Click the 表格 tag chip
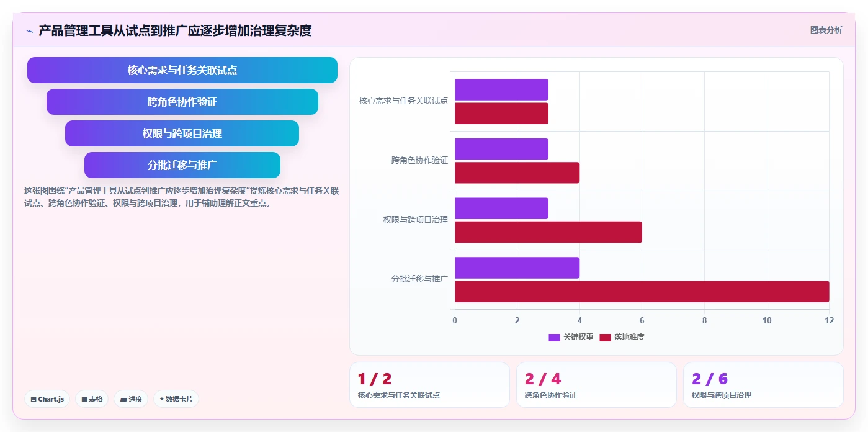Screen dimensions: 868x432 (92, 399)
